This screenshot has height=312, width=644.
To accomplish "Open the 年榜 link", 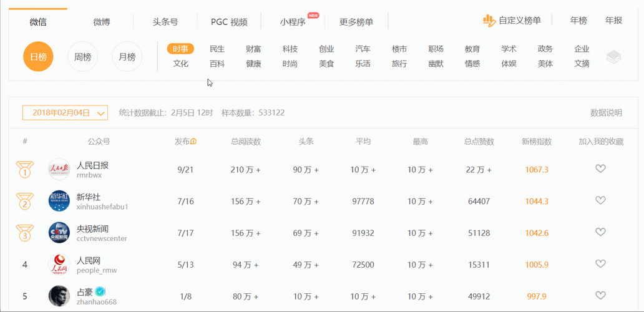I will coord(578,21).
